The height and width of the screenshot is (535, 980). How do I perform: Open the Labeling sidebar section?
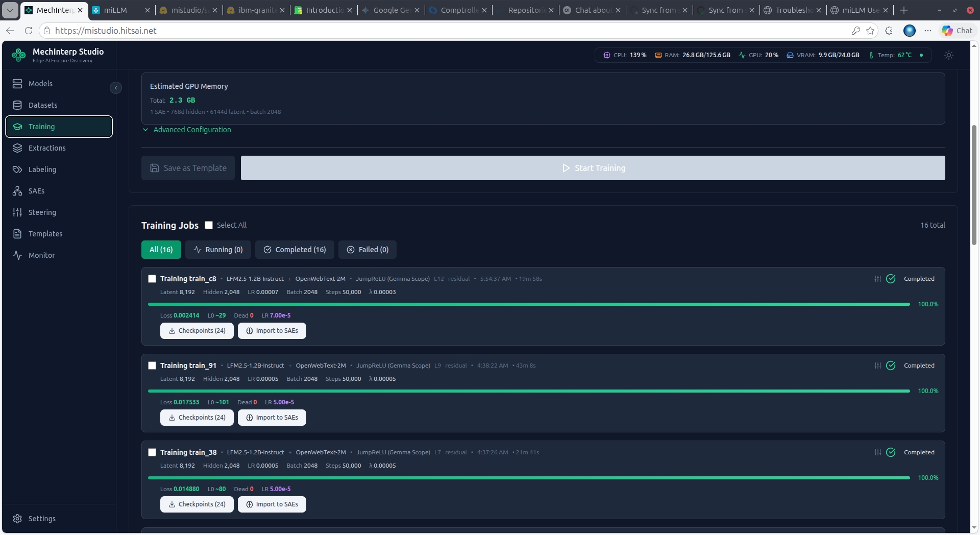tap(59, 169)
